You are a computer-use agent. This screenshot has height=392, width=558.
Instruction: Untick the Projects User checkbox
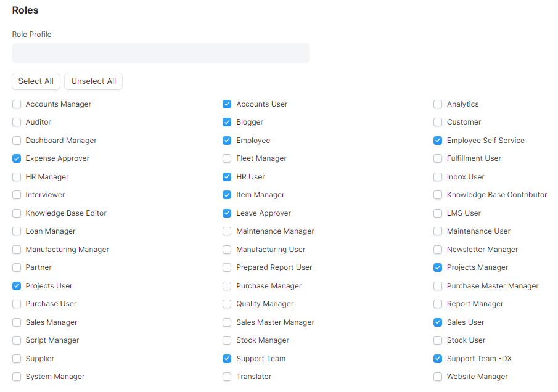pos(17,286)
